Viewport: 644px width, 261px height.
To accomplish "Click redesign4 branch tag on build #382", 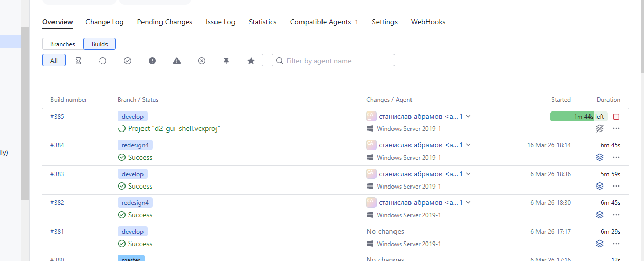I will (135, 202).
